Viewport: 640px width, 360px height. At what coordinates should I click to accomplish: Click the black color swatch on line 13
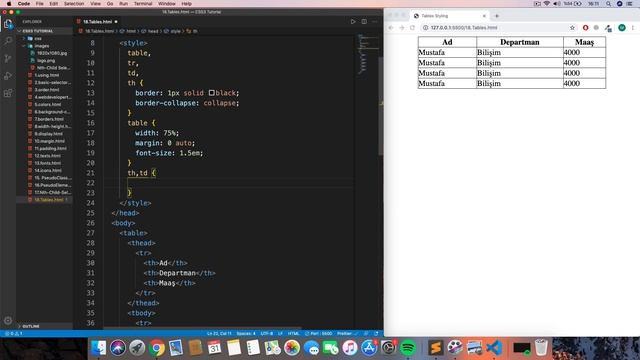(x=211, y=93)
